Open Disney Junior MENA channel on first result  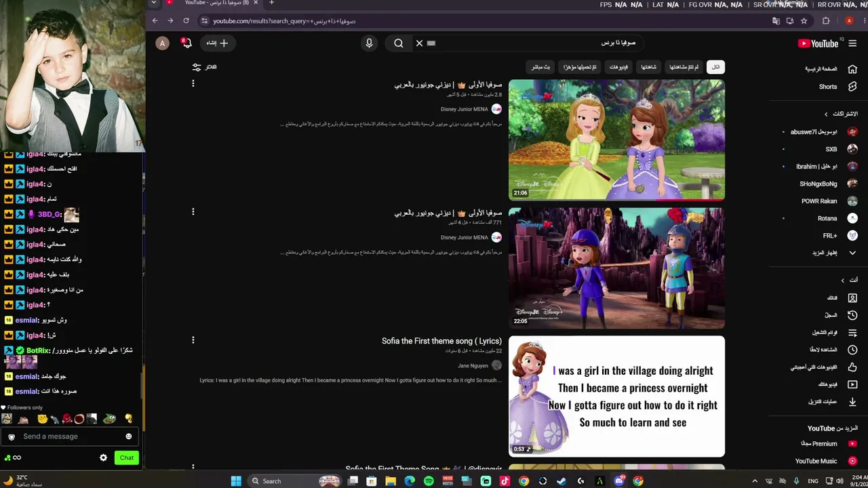[465, 109]
